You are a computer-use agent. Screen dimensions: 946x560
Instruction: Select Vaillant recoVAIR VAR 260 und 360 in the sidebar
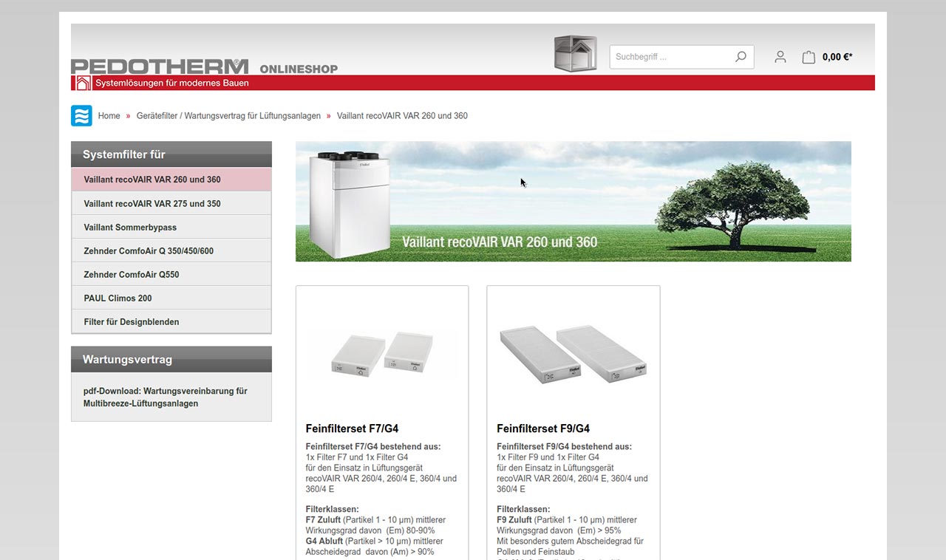click(171, 180)
